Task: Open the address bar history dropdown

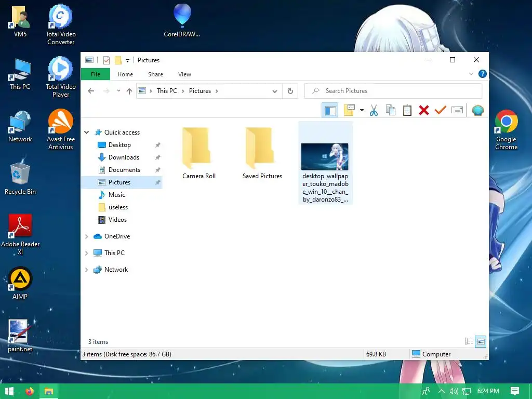Action: (x=275, y=91)
